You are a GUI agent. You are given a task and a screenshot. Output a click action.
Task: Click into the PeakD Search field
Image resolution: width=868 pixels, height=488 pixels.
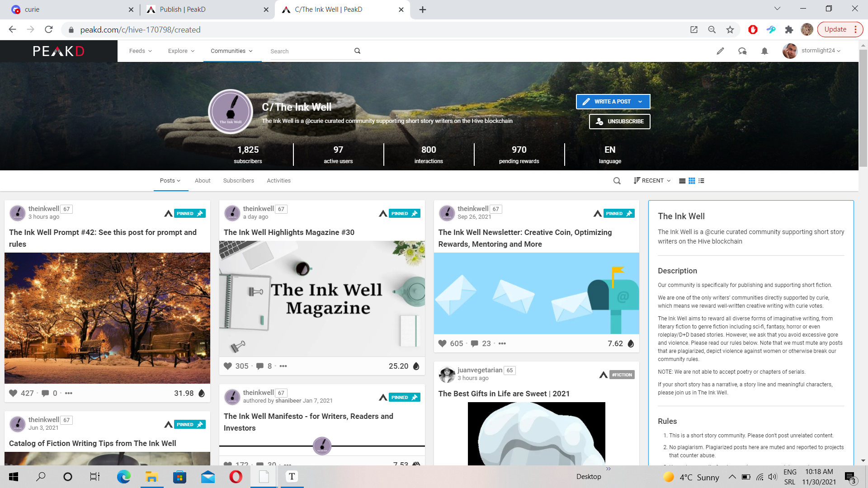tap(310, 51)
